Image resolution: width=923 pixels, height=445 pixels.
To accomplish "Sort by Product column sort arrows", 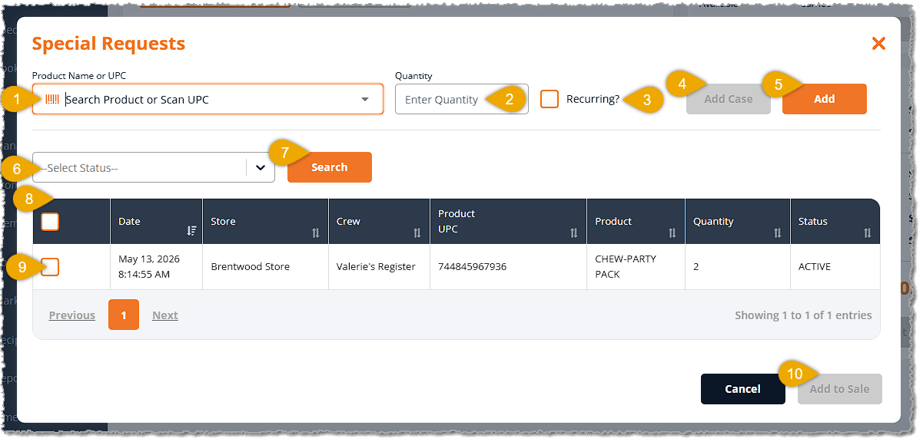I will coord(672,233).
